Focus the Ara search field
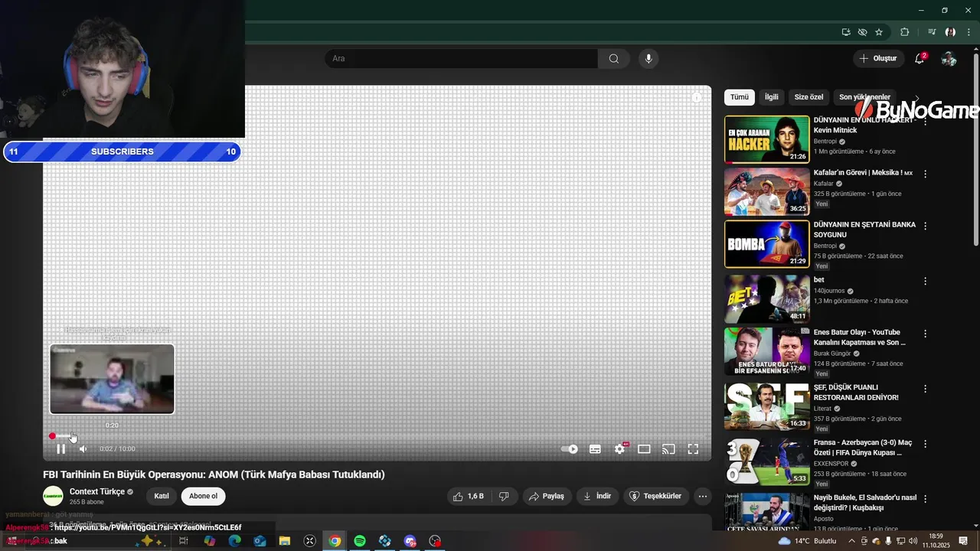 [461, 59]
